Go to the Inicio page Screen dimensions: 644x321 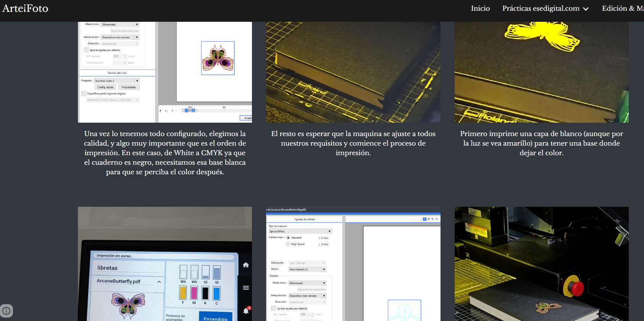pyautogui.click(x=480, y=8)
